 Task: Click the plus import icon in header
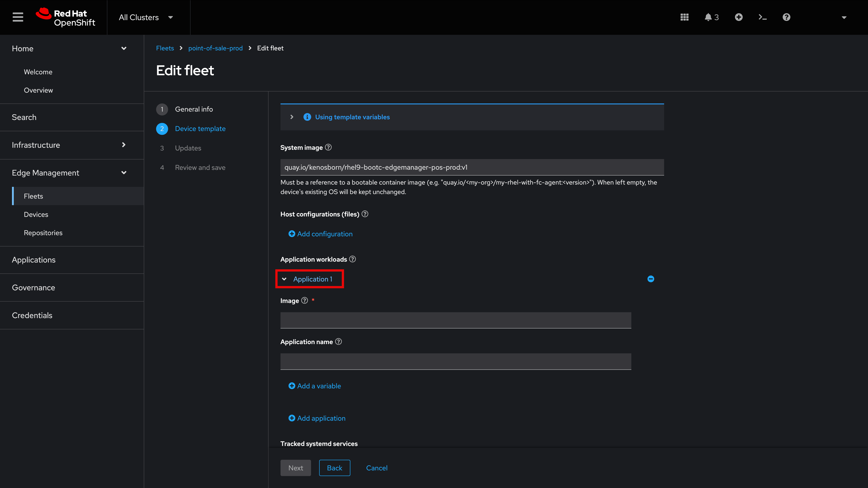point(739,17)
